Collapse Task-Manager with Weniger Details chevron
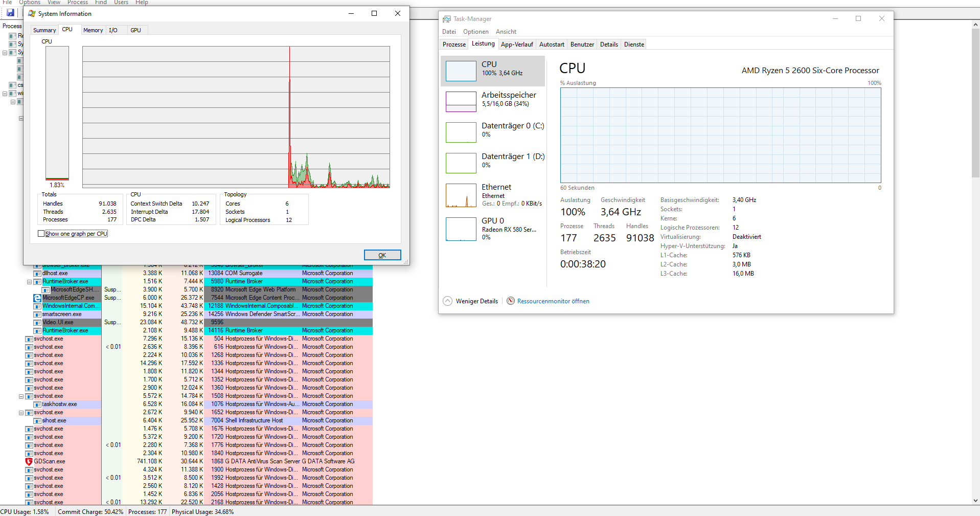980x516 pixels. (448, 301)
